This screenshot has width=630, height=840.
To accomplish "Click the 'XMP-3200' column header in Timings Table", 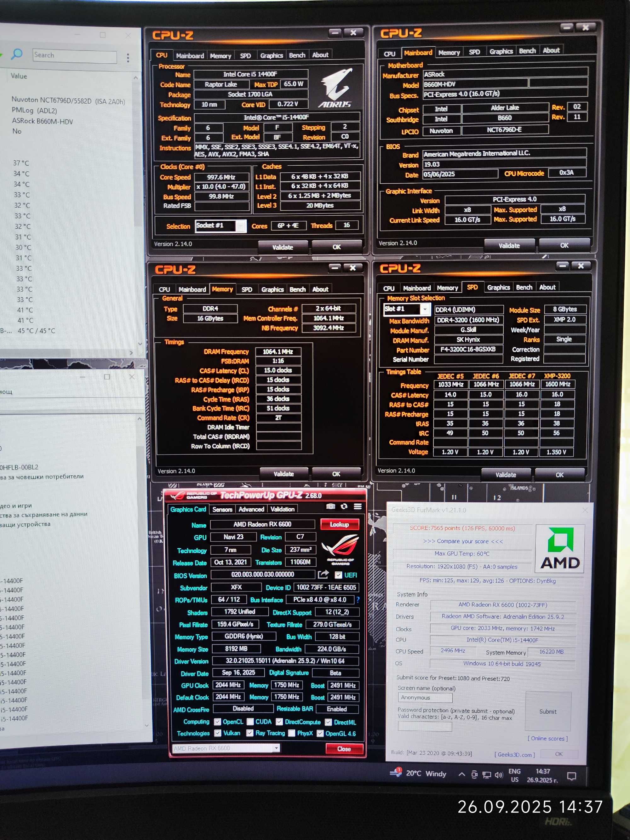I will tap(557, 376).
